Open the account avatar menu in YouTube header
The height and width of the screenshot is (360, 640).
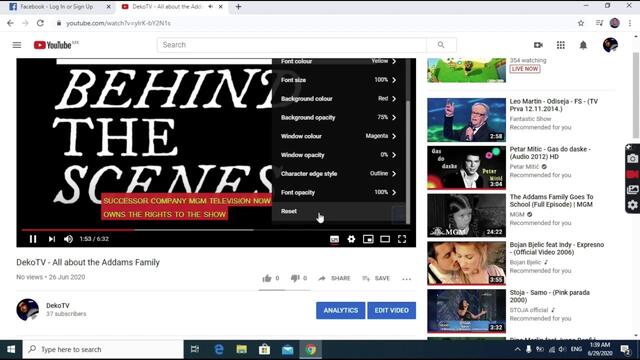(x=610, y=45)
